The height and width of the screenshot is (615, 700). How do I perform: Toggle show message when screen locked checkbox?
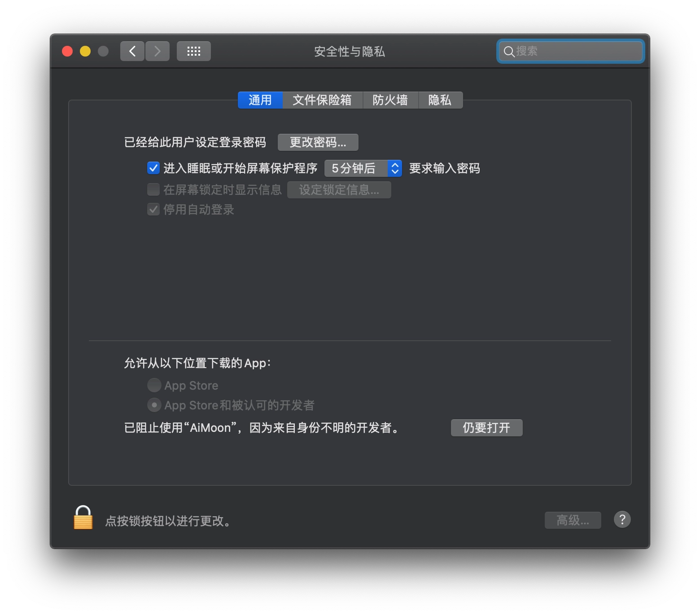pyautogui.click(x=153, y=189)
